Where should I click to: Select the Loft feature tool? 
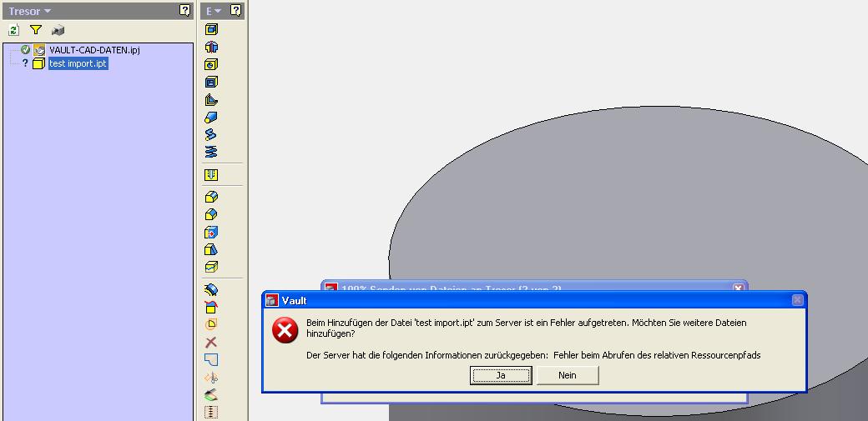click(x=211, y=118)
